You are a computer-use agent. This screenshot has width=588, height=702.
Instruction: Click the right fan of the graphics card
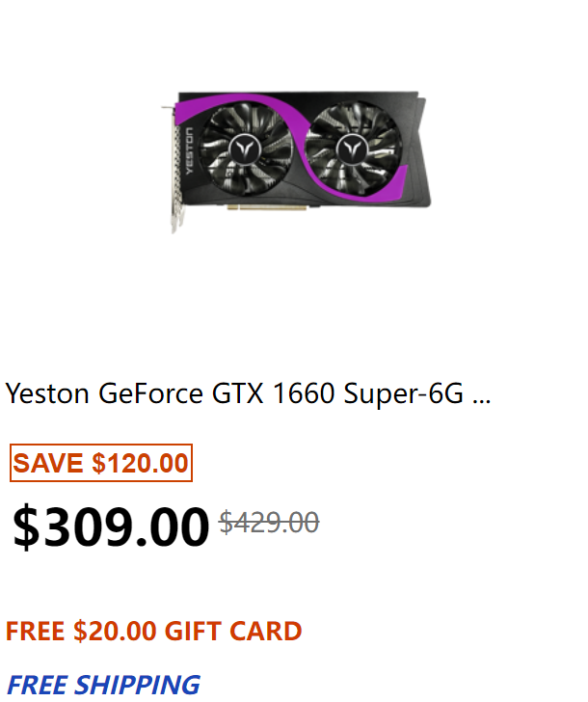pyautogui.click(x=353, y=148)
